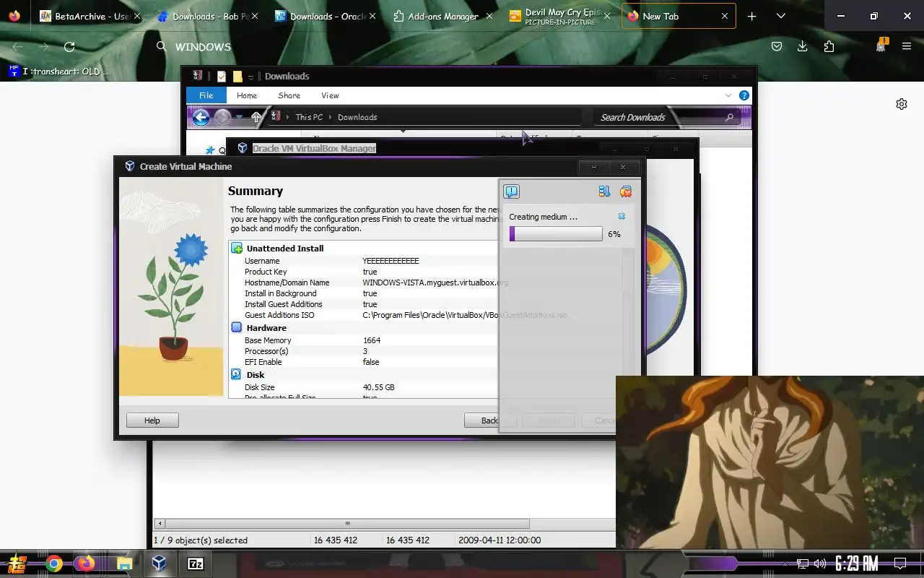Click Downloads in the Explorer breadcrumb

click(357, 117)
